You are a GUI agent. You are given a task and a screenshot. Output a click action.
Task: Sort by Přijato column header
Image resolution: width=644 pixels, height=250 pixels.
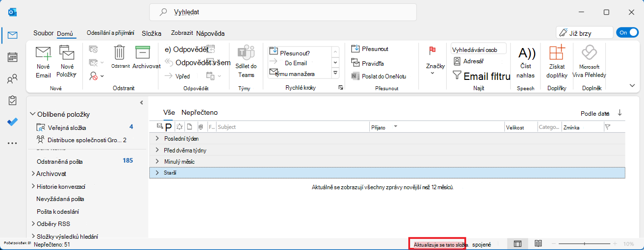point(437,127)
